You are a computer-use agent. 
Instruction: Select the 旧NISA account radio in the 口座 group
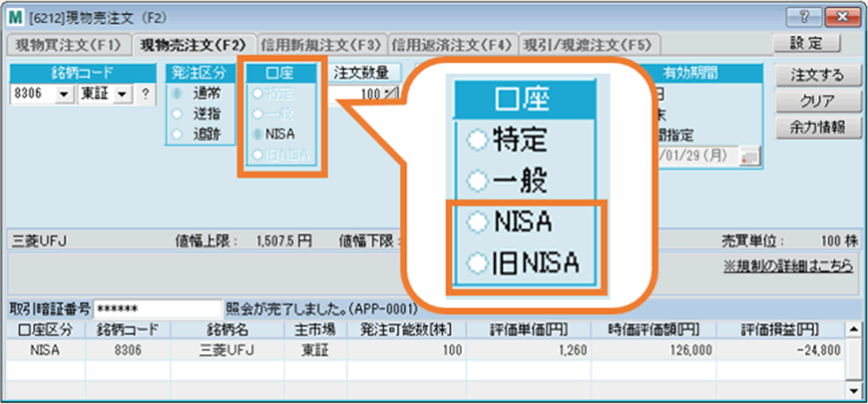[256, 155]
